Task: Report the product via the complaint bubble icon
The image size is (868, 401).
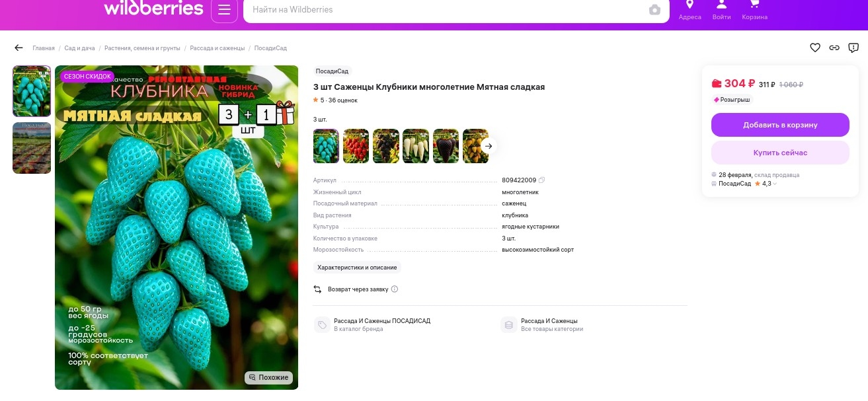Action: pyautogui.click(x=853, y=48)
